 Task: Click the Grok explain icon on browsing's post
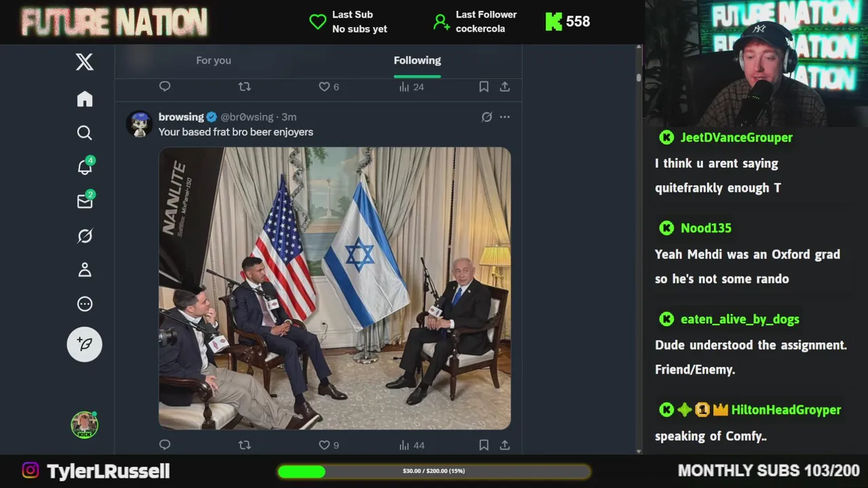486,117
